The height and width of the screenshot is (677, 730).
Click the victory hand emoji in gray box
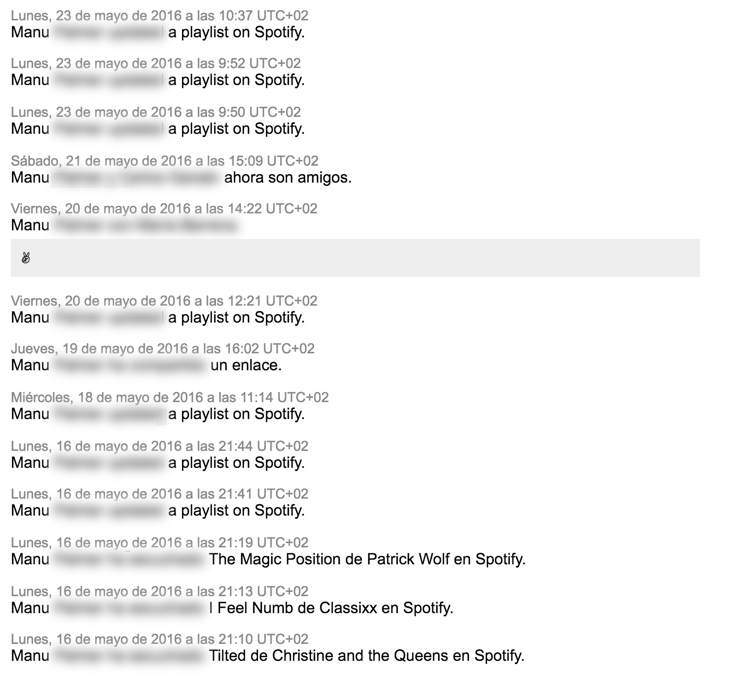26,257
